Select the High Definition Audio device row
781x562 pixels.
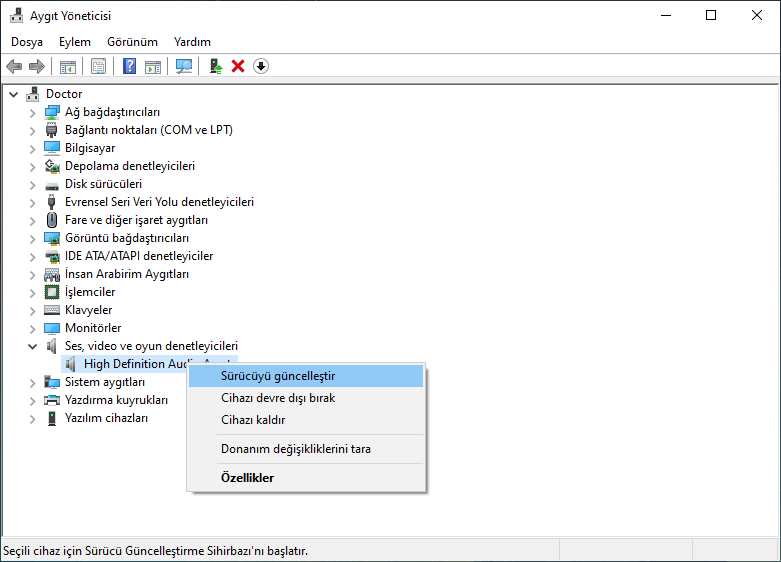(x=149, y=364)
